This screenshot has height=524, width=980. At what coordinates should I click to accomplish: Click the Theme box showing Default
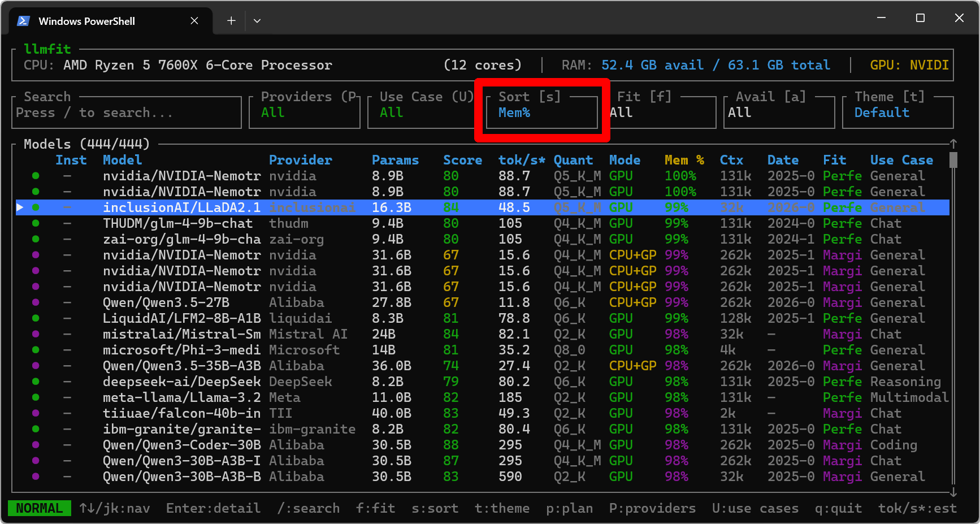(x=896, y=112)
